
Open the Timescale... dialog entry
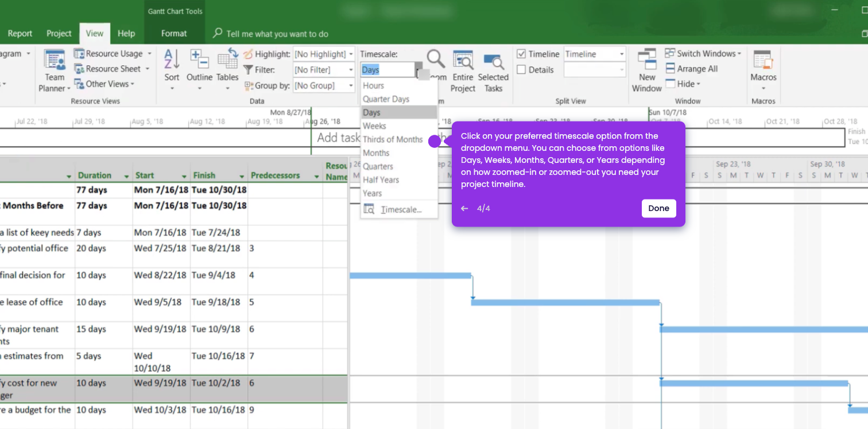[x=399, y=210]
